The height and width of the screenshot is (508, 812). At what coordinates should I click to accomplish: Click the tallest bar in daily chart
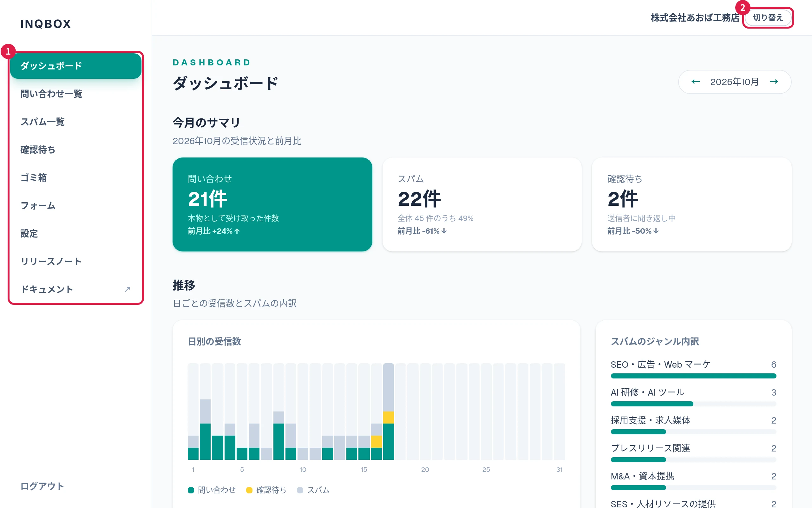[x=388, y=411]
